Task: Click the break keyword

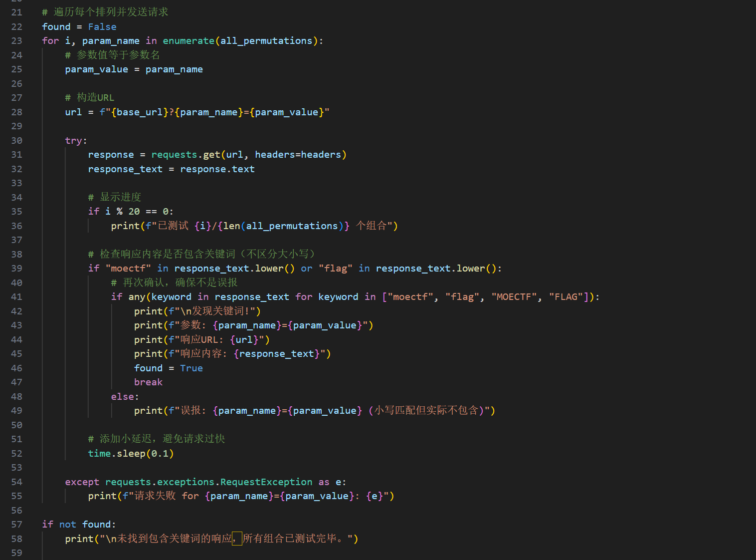Action: (x=148, y=382)
